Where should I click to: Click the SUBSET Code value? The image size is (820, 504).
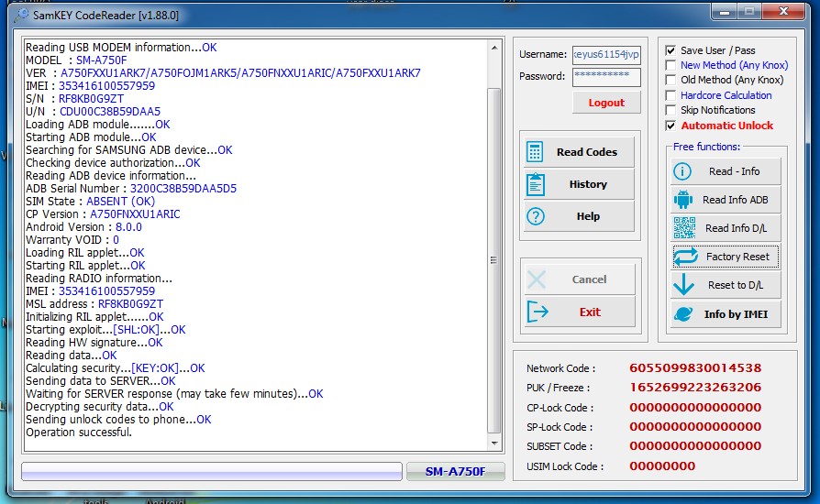[x=695, y=445]
